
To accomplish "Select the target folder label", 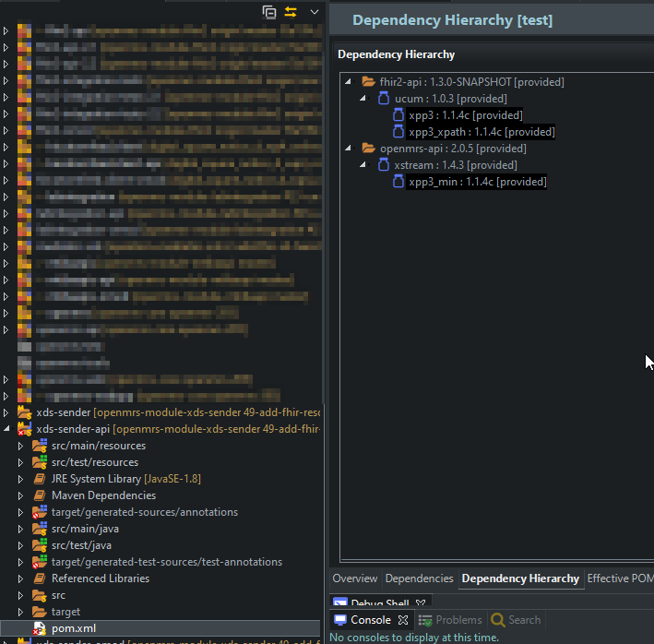I will point(65,612).
